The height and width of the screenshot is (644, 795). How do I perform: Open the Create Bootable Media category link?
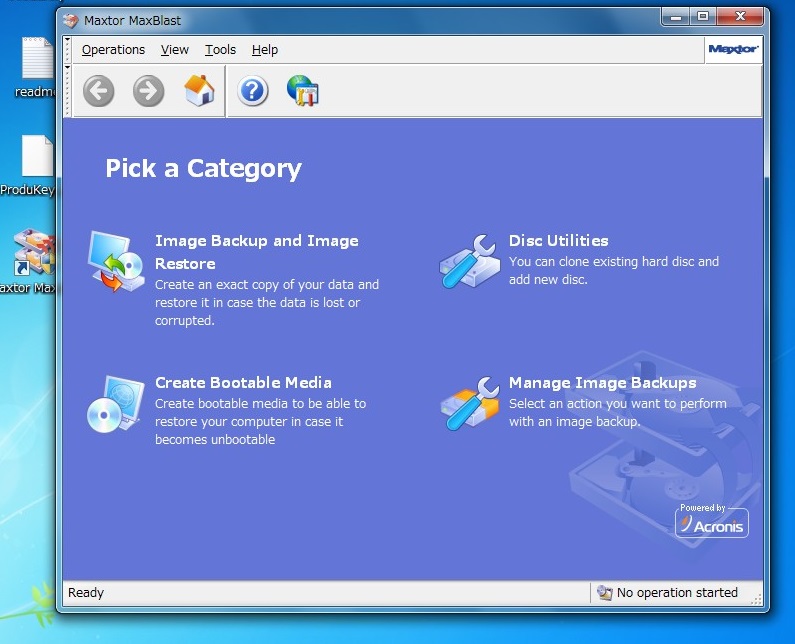pyautogui.click(x=243, y=382)
